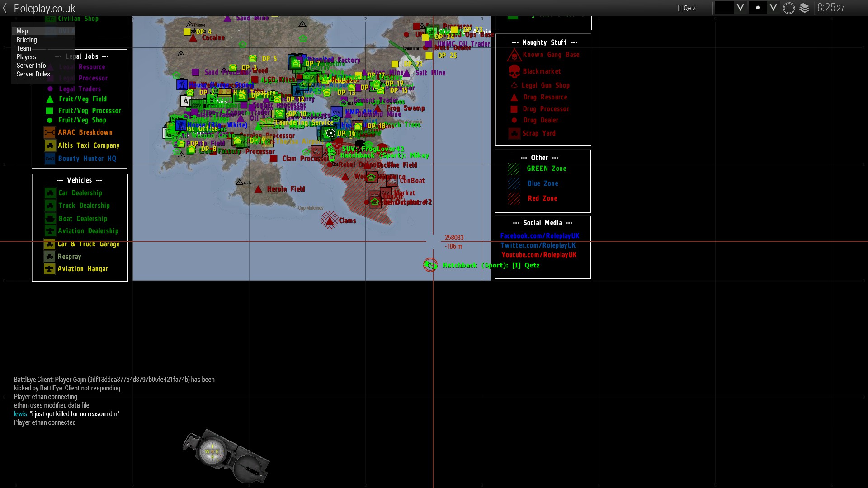
Task: Click the Known Gang Base icon
Action: point(514,55)
